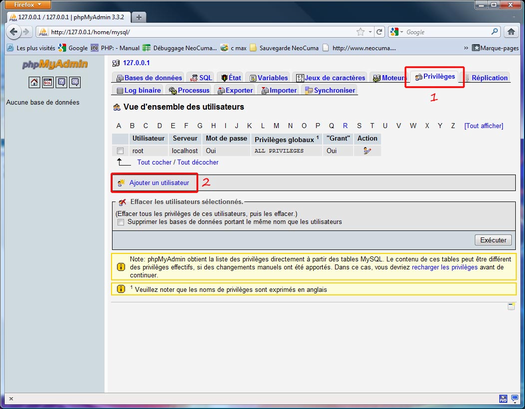This screenshot has height=409, width=525.
Task: Bookmark page with the star icon
Action: pos(360,32)
